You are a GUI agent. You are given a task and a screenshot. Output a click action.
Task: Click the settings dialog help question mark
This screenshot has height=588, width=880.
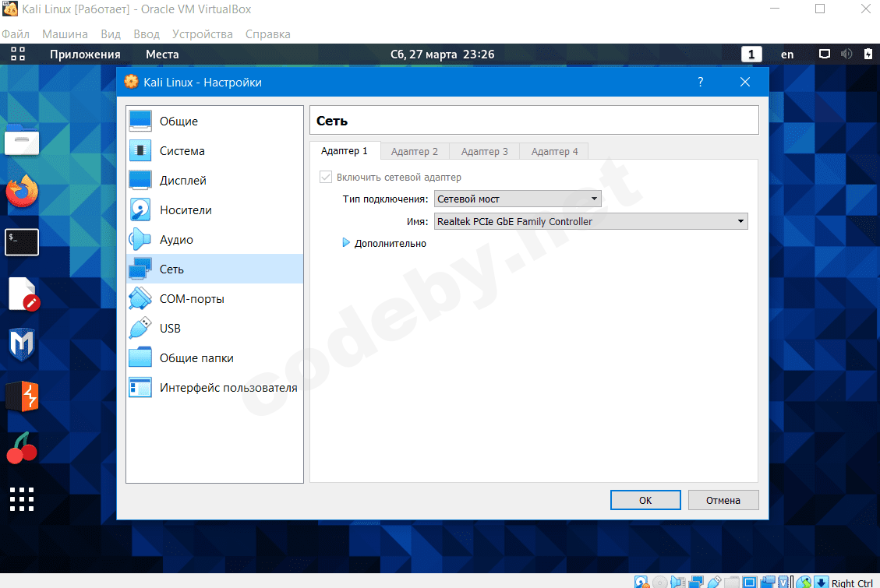701,82
